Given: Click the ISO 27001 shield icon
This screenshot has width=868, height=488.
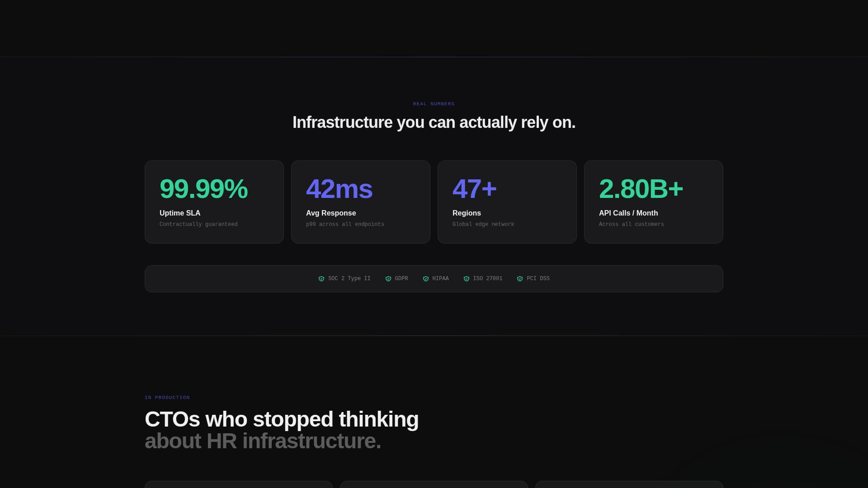Looking at the screenshot, I should coord(467,279).
